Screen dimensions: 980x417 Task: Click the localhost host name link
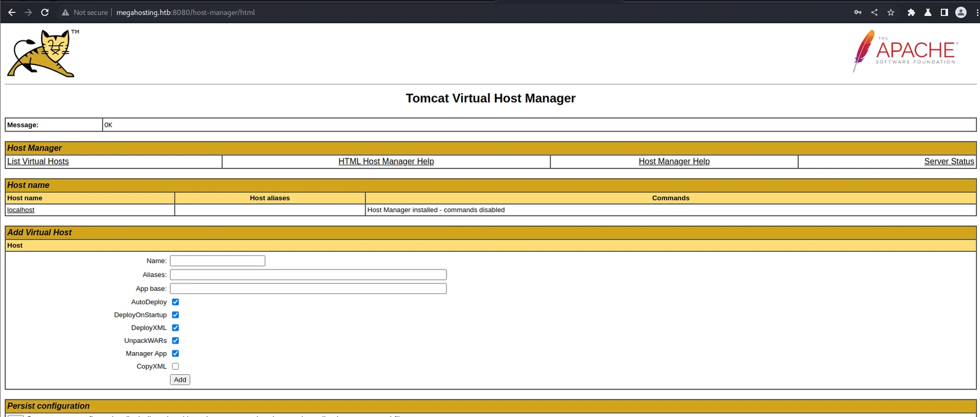point(20,210)
